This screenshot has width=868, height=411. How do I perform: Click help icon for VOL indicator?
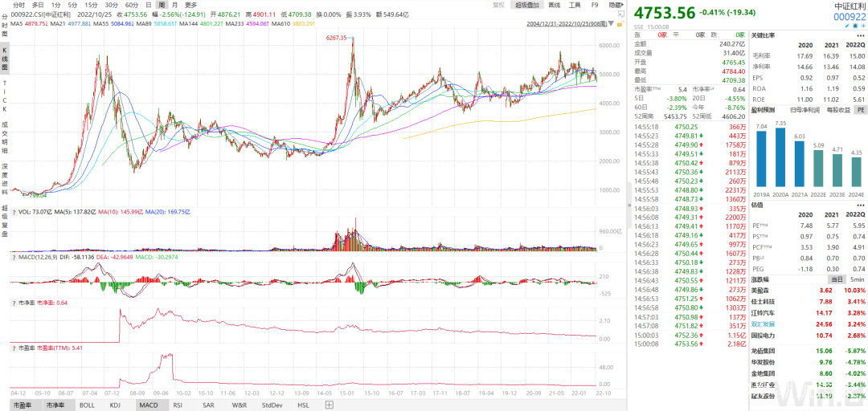pyautogui.click(x=14, y=211)
